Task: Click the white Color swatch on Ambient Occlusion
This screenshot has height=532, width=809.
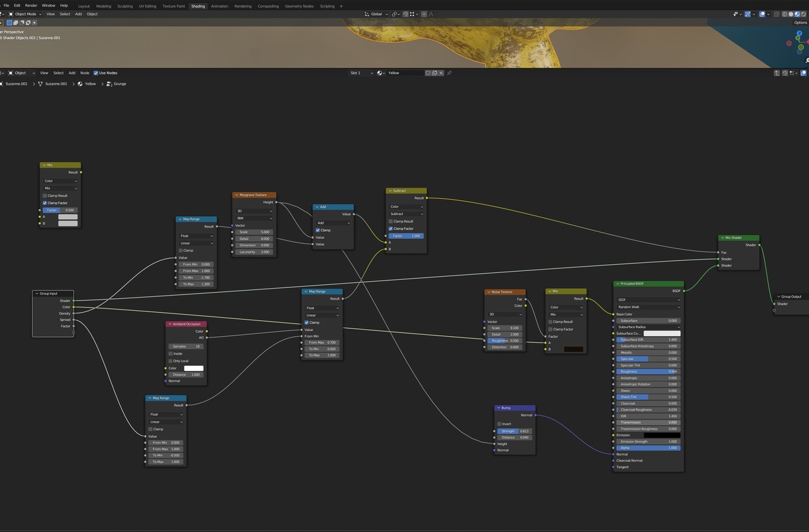Action: pos(193,368)
